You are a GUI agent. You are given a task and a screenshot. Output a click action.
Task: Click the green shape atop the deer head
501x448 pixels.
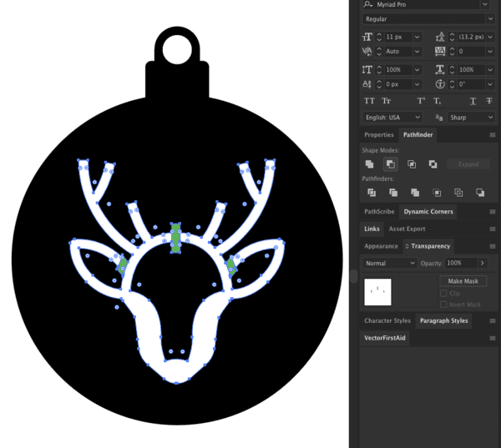pyautogui.click(x=175, y=239)
